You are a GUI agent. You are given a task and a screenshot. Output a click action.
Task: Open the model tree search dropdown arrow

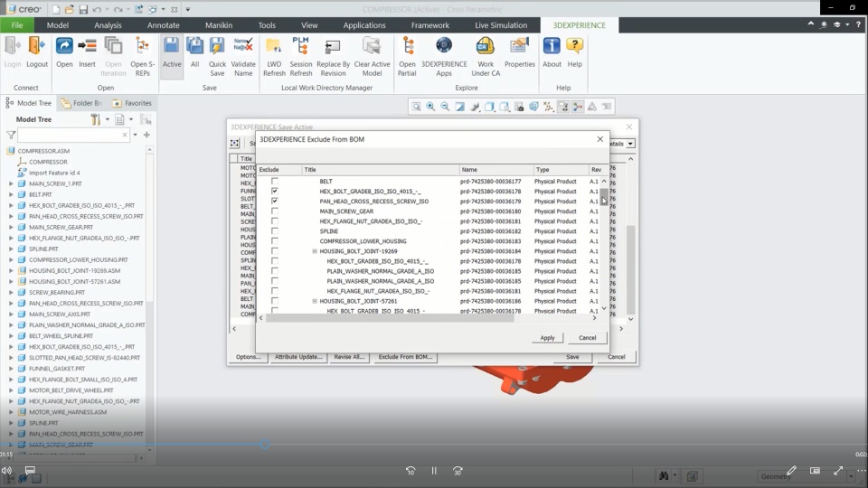135,135
